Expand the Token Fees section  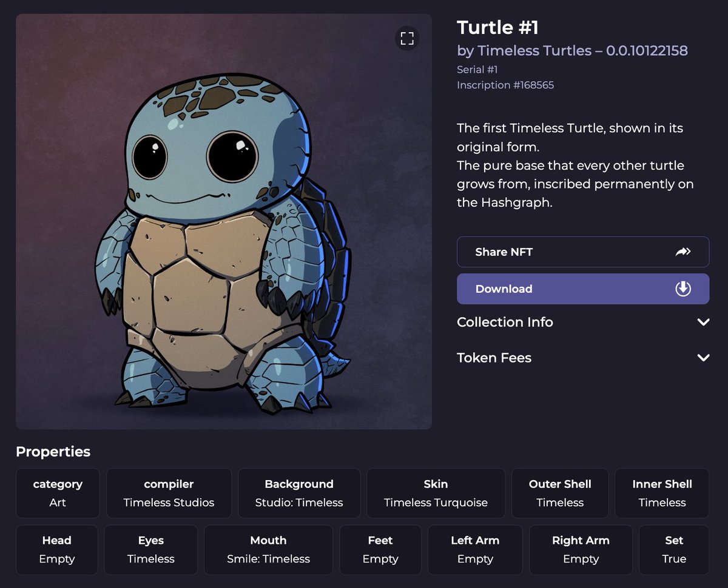click(583, 357)
